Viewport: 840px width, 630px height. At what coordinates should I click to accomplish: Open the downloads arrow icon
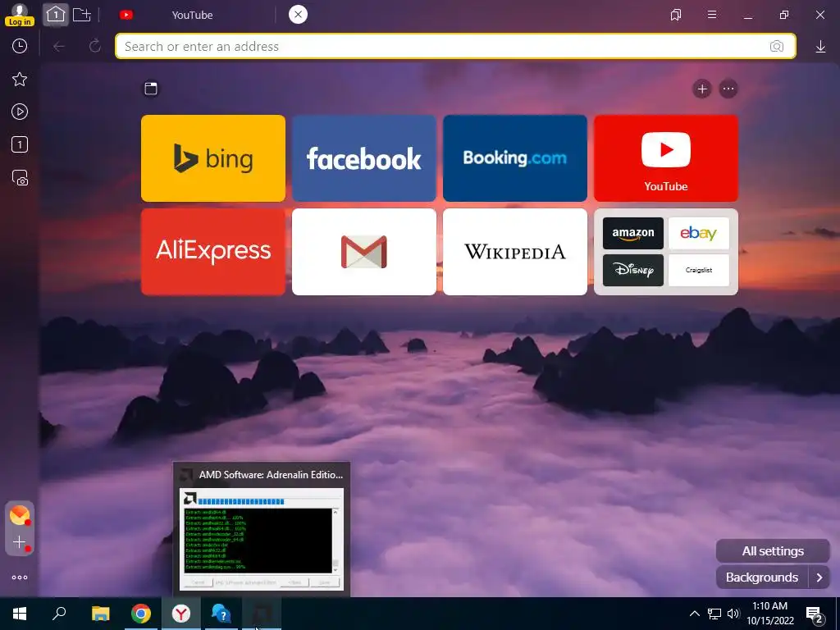click(x=820, y=47)
